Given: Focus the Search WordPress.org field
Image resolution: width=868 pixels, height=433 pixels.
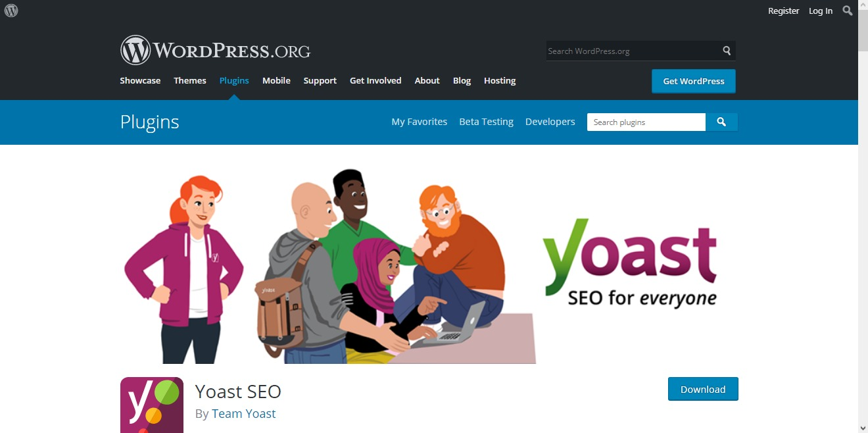Looking at the screenshot, I should pyautogui.click(x=633, y=51).
